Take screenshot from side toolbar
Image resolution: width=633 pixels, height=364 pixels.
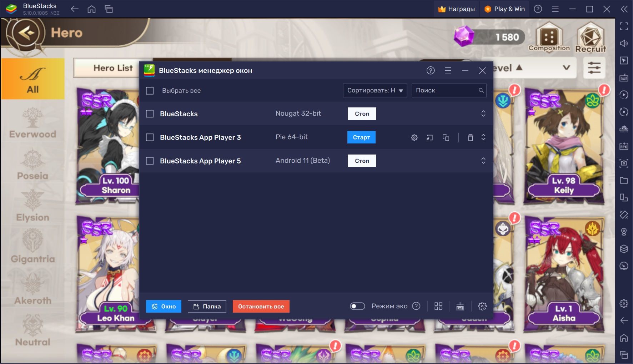(x=624, y=163)
